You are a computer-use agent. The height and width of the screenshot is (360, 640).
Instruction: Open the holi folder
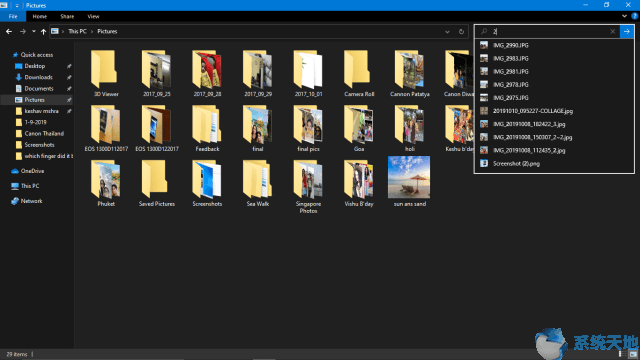click(x=409, y=129)
